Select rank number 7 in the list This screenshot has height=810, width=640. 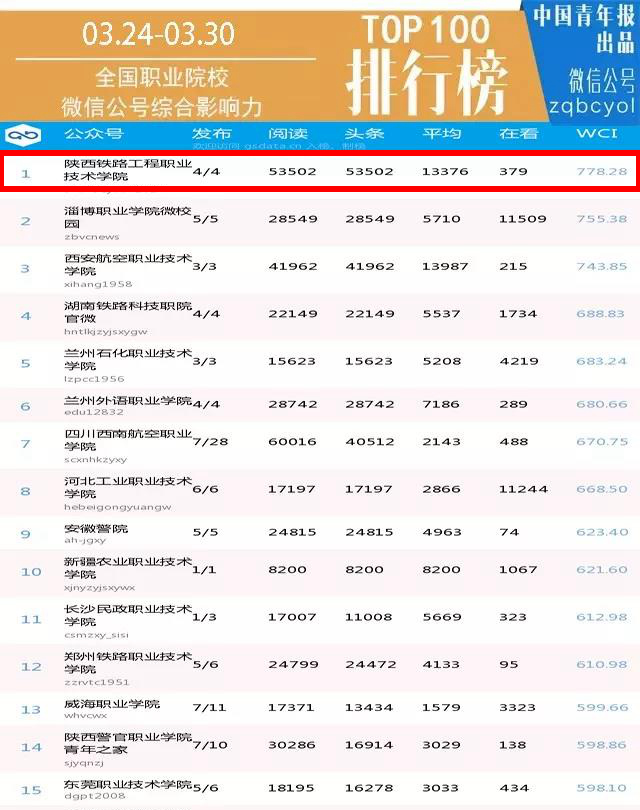click(26, 443)
